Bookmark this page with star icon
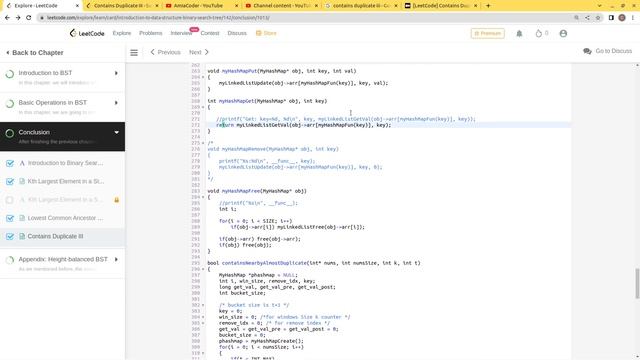This screenshot has height=360, width=640. pos(598,18)
